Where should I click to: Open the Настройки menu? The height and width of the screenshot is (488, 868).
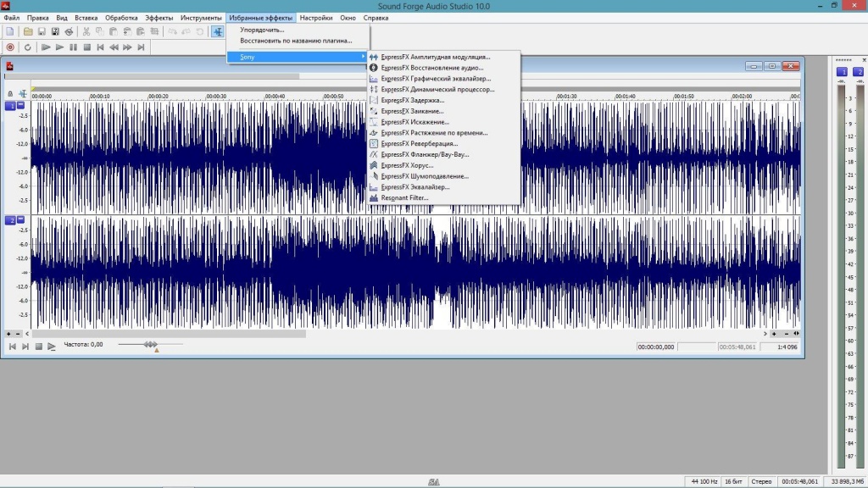(x=316, y=18)
